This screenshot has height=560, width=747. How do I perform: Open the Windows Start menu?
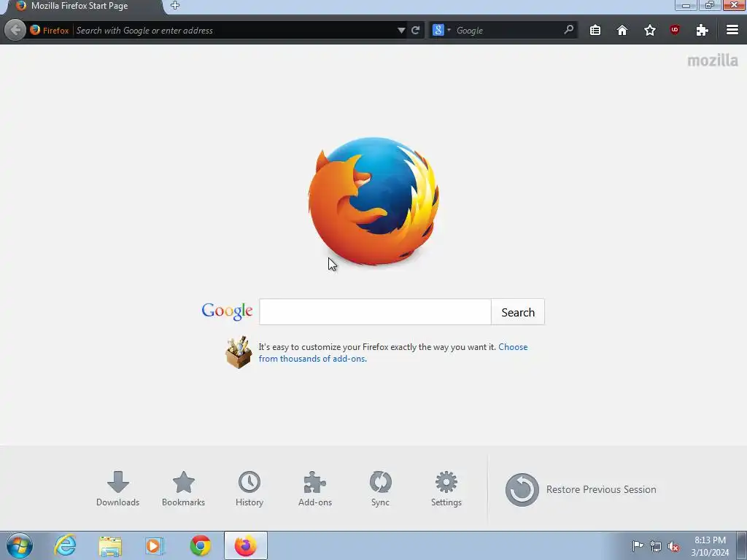tap(20, 545)
